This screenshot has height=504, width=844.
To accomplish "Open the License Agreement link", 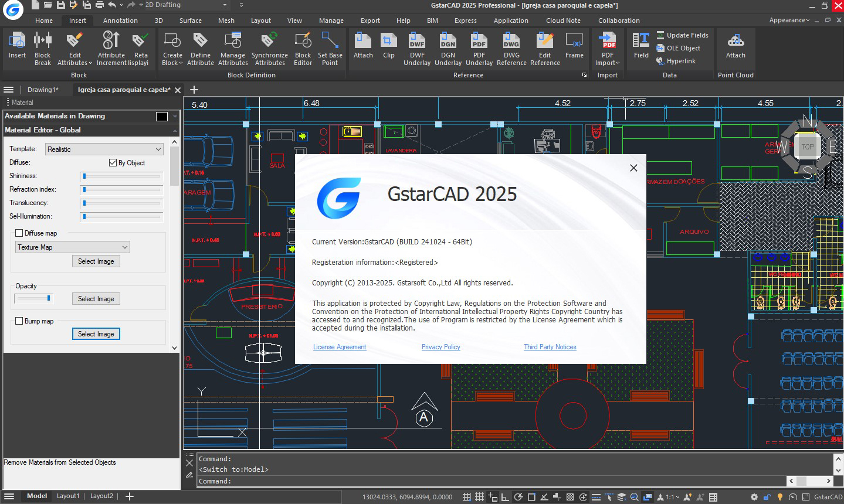I will (x=340, y=347).
